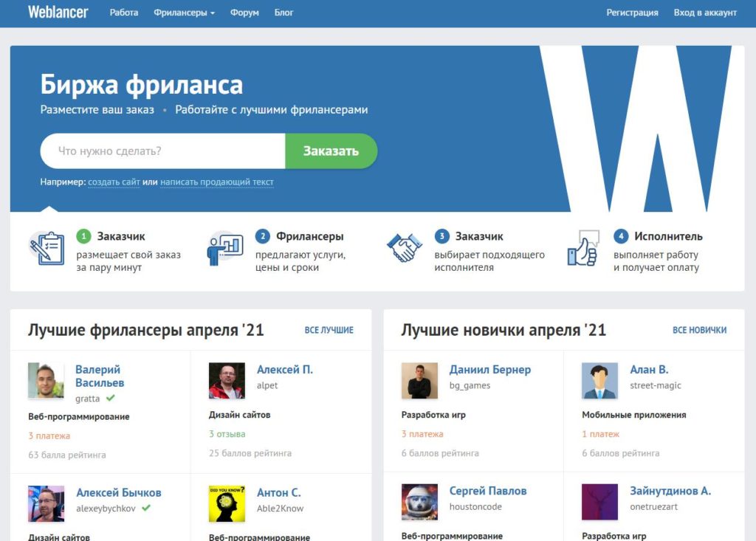The height and width of the screenshot is (541, 756).
Task: Click the verified checkmark next to gratta
Action: click(x=111, y=398)
